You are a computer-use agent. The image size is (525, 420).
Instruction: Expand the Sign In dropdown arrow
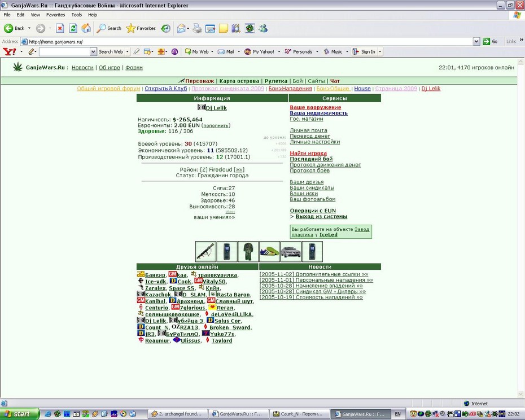click(380, 51)
